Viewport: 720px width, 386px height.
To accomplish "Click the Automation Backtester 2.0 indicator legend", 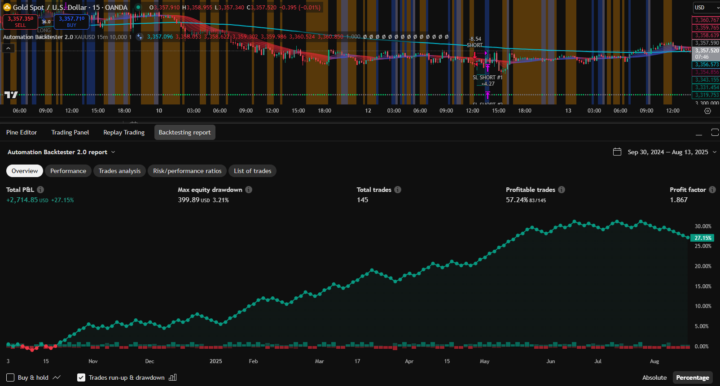I will (x=38, y=37).
